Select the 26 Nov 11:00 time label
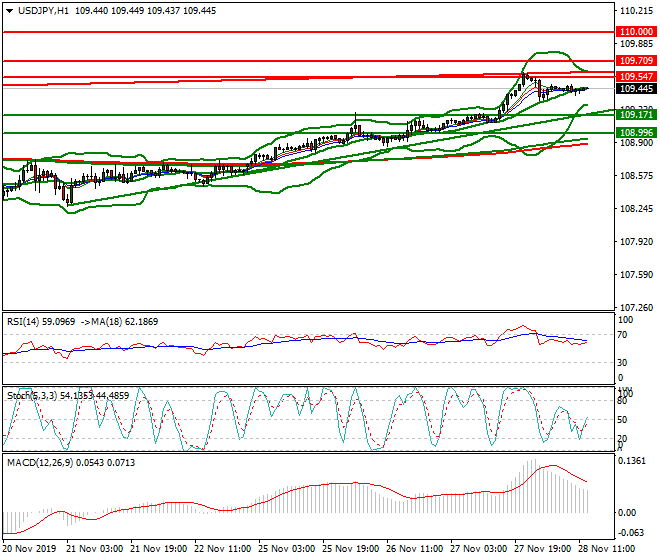 point(415,549)
